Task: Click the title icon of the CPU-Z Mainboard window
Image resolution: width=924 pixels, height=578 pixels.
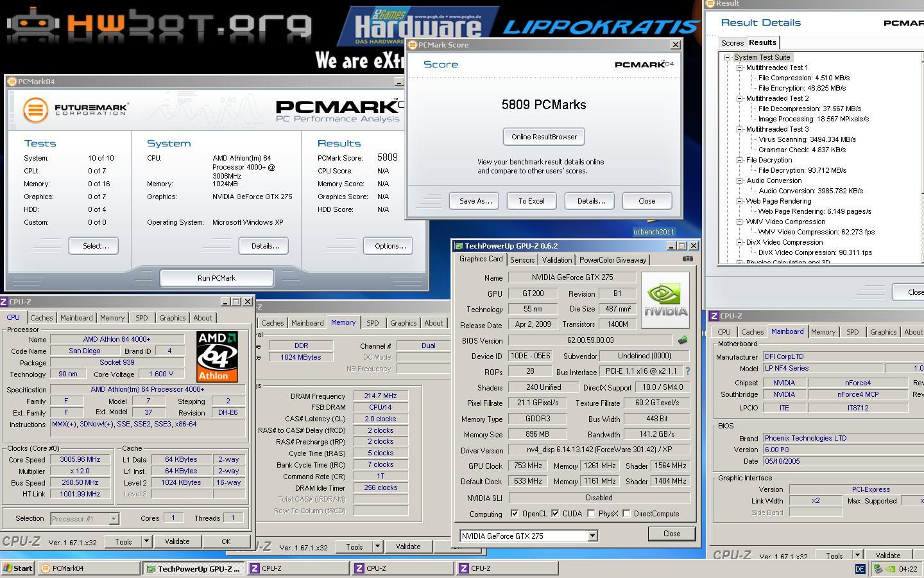Action: coord(714,316)
